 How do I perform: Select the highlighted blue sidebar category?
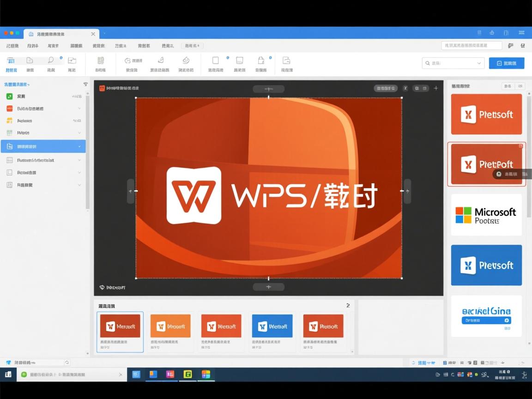pyautogui.click(x=44, y=146)
